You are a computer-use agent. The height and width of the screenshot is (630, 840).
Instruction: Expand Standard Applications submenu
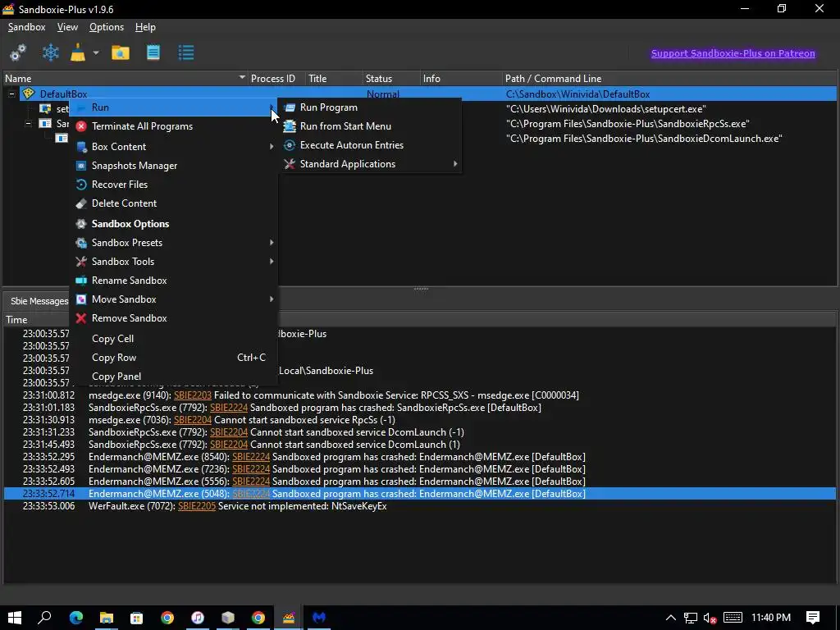tap(370, 164)
